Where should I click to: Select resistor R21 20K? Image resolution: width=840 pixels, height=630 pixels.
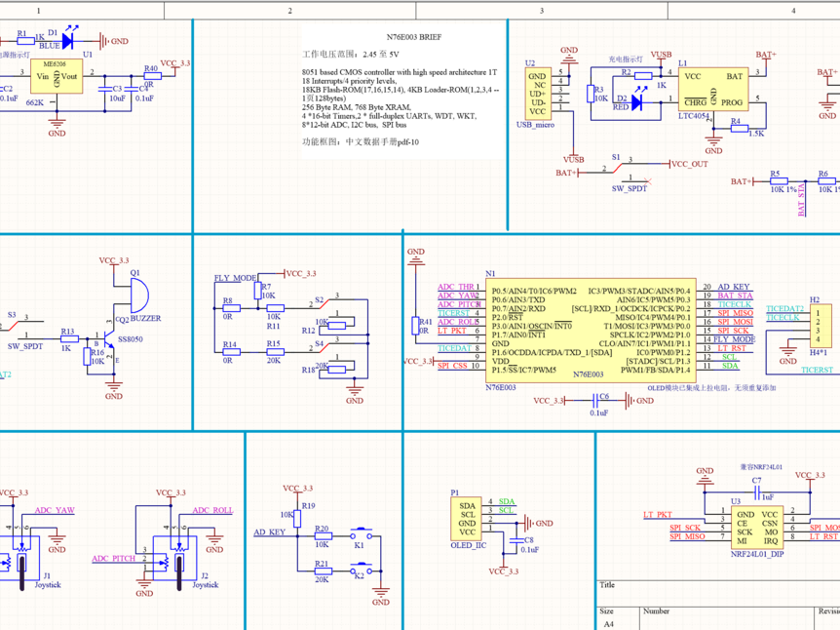click(323, 571)
